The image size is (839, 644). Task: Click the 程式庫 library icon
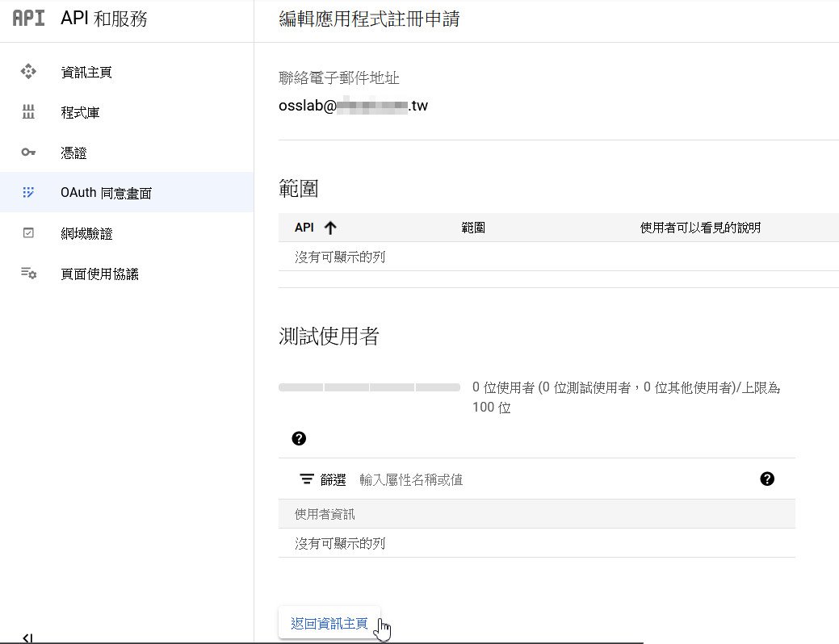28,112
